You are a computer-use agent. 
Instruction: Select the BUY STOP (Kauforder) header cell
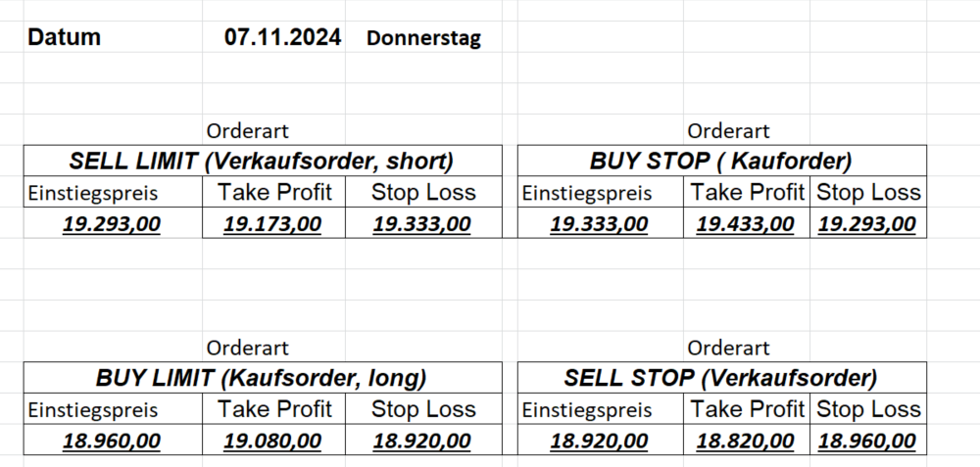[x=720, y=162]
